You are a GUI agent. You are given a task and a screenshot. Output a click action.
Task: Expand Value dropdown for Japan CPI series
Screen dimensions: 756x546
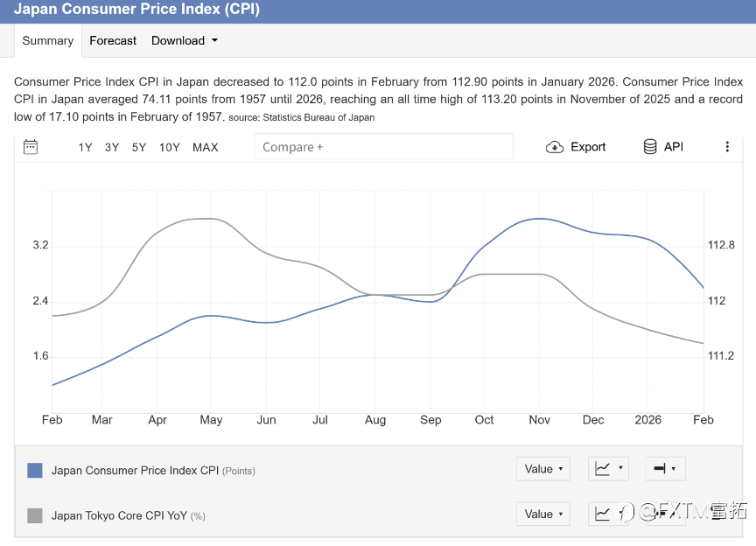[x=543, y=469]
